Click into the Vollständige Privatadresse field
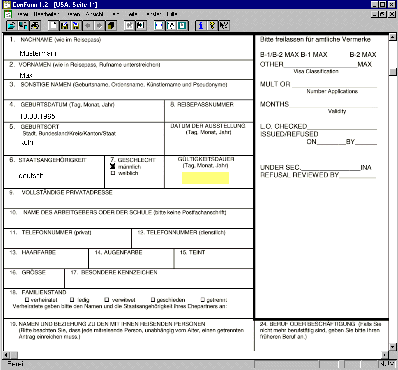Image resolution: width=398 pixels, height=370 pixels. coord(128,202)
